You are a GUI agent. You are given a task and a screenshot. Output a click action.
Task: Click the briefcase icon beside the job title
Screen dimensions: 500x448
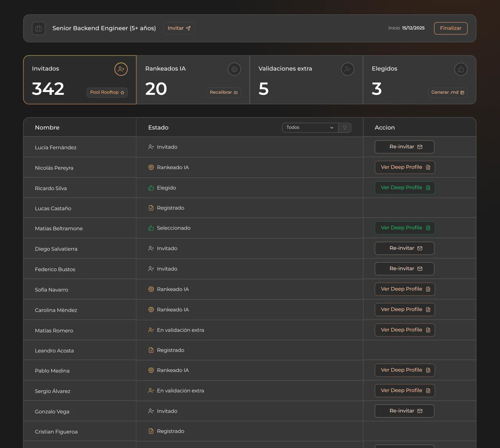38,28
